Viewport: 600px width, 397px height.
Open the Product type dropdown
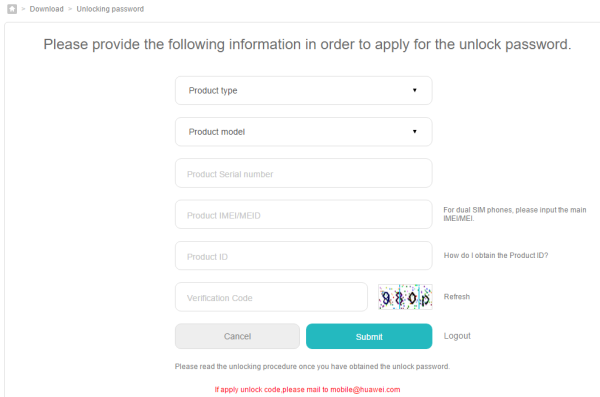click(x=303, y=90)
